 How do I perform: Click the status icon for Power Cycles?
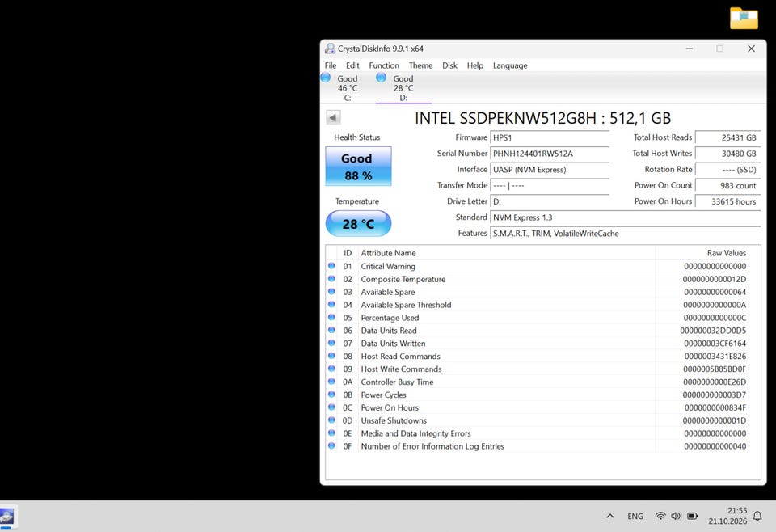[331, 395]
